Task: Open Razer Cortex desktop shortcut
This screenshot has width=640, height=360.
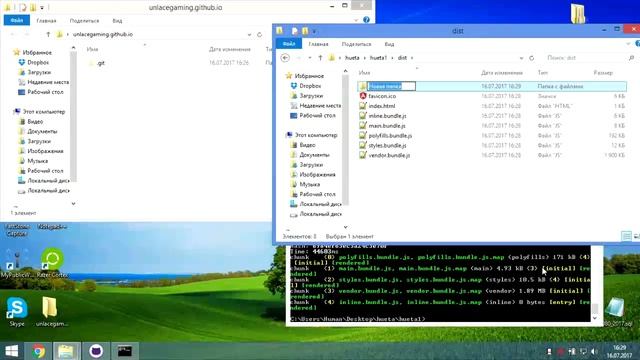Action: [x=52, y=262]
